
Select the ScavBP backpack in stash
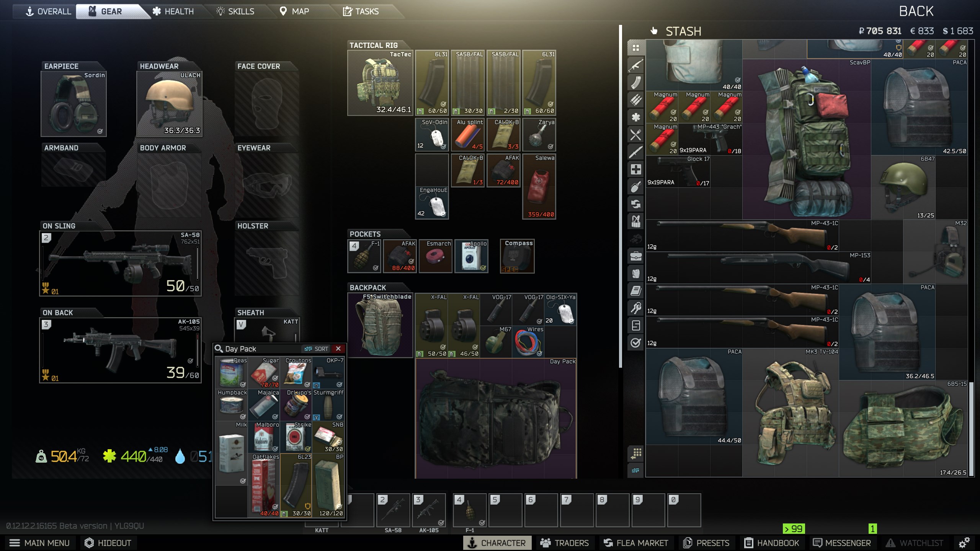pos(807,139)
